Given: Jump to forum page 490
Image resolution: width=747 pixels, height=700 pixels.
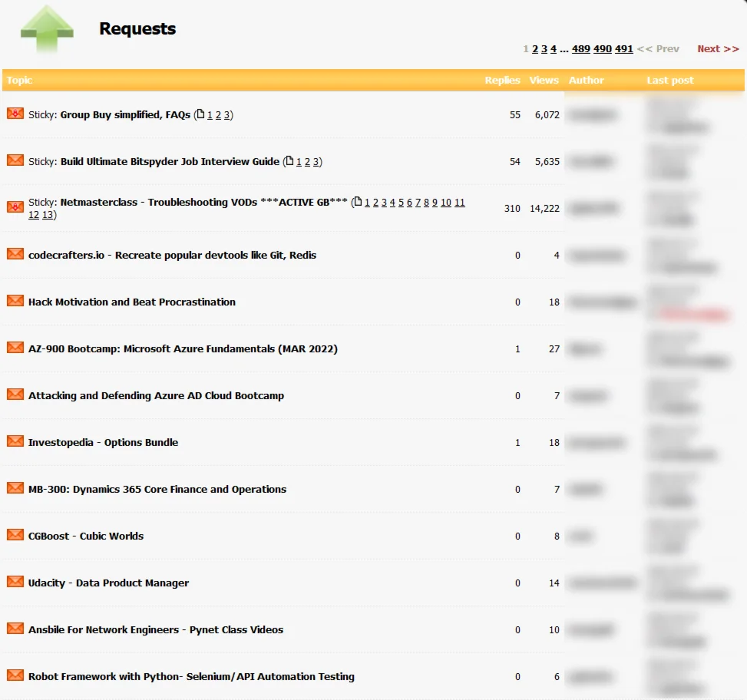Looking at the screenshot, I should [x=602, y=49].
